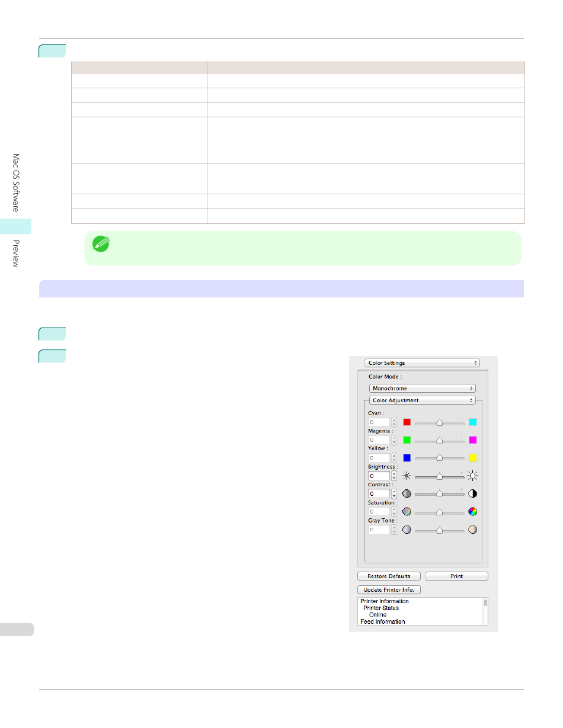Viewport: 563px width, 728px height.
Task: Click the green swatch beside Magenta slider
Action: coord(407,440)
